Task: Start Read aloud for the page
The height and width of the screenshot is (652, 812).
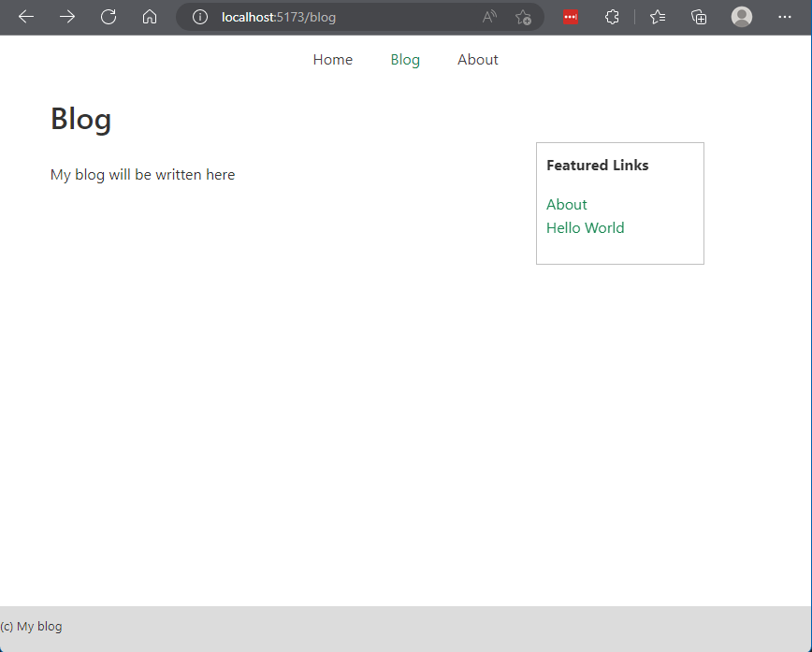Action: [x=488, y=16]
